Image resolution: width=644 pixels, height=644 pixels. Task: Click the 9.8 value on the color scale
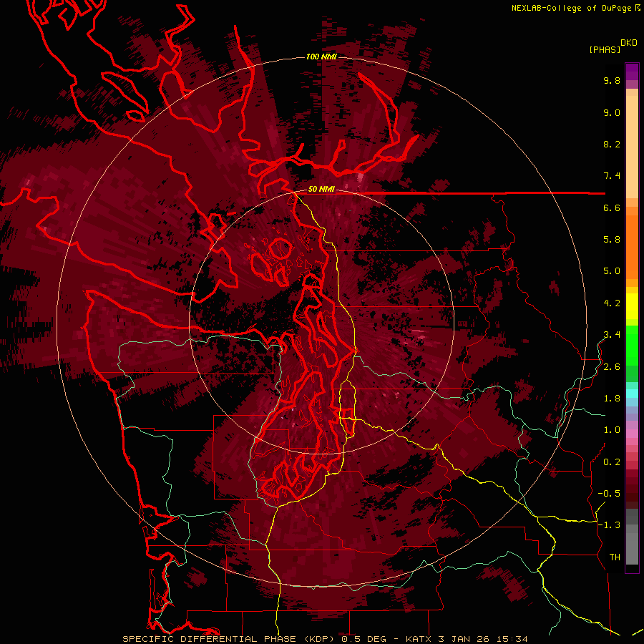[612, 80]
